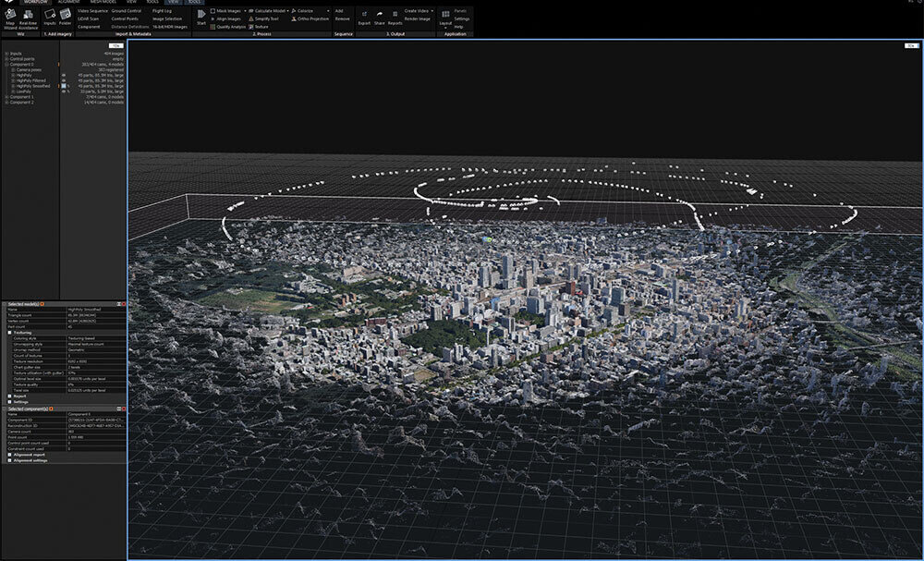Screen dimensions: 924x561
Task: Open the Reports icon
Action: pos(395,14)
